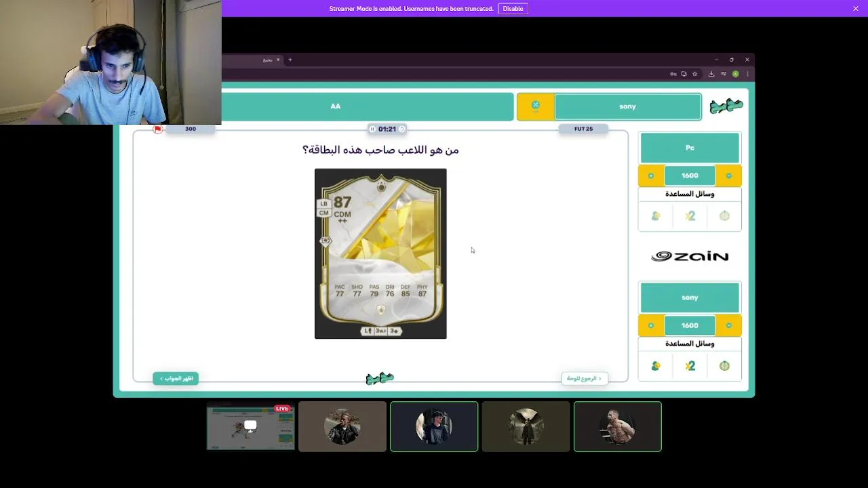Click the FUT 25 category label
The image size is (868, 488).
[583, 129]
